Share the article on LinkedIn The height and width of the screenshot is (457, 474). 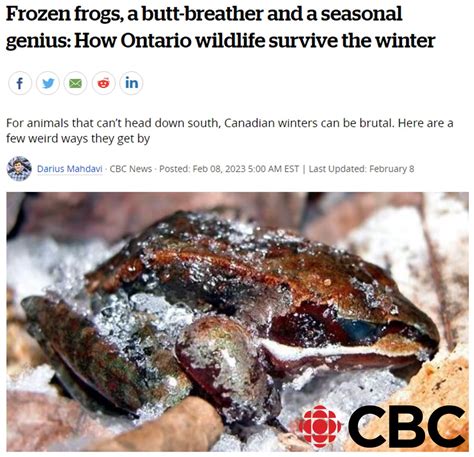pyautogui.click(x=131, y=83)
